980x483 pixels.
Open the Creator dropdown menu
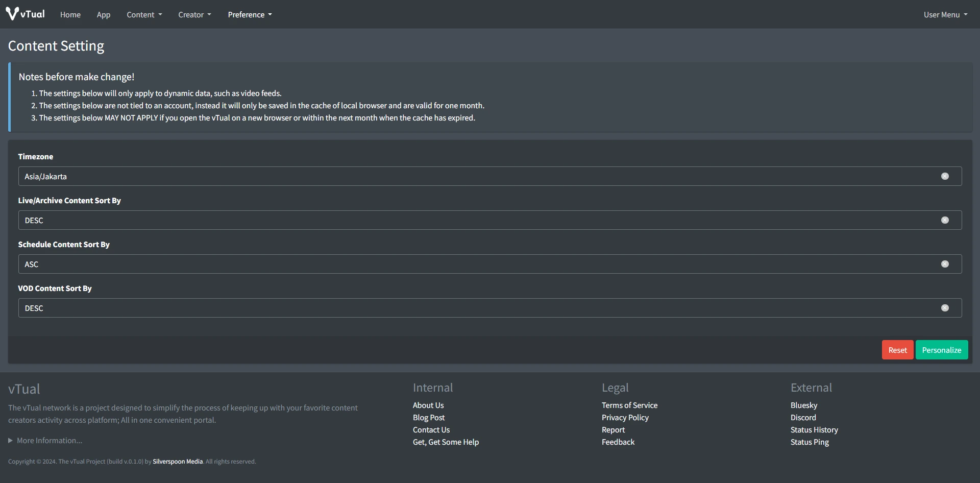(x=194, y=15)
